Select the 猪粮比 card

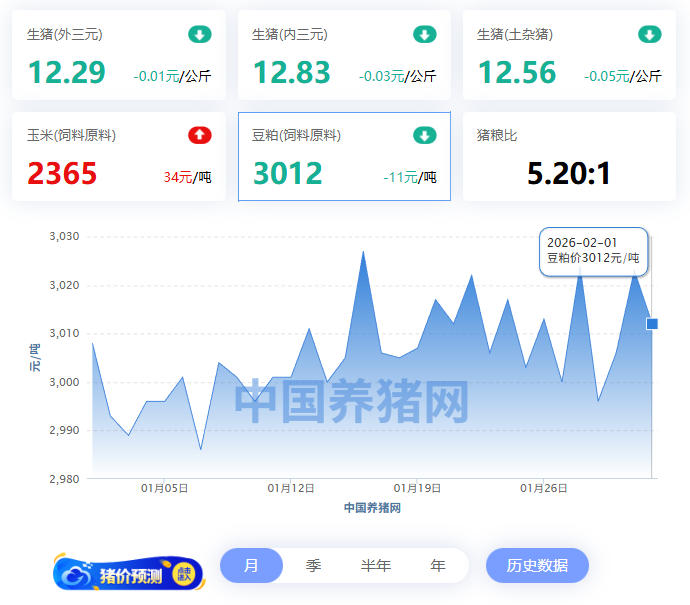[569, 156]
